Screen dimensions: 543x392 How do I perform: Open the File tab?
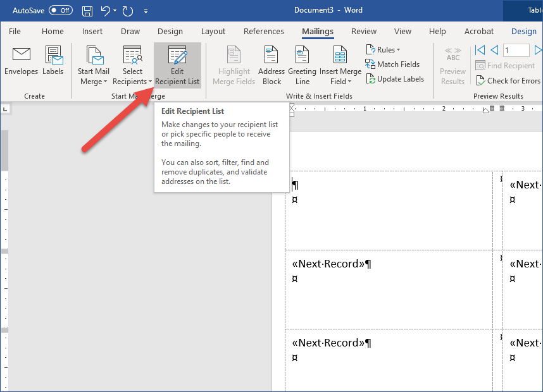coord(15,31)
